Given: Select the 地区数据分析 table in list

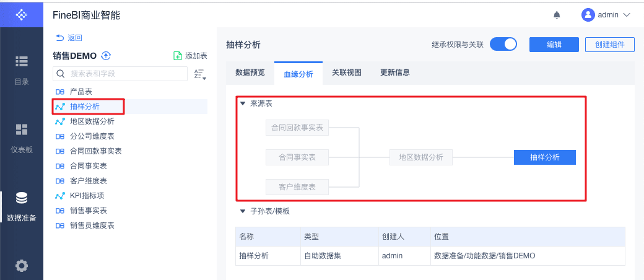Looking at the screenshot, I should (92, 121).
